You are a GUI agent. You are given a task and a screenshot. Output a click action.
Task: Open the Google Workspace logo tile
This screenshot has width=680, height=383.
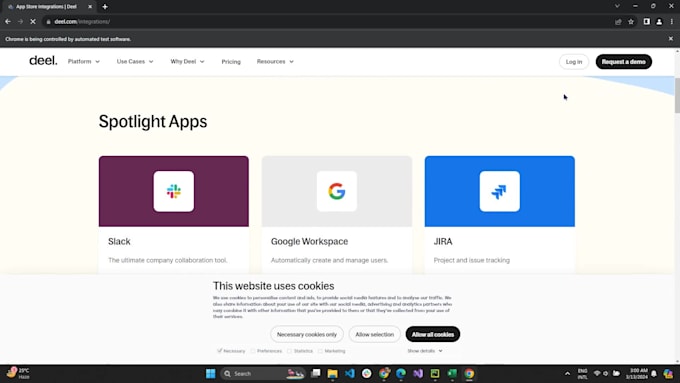tap(337, 191)
